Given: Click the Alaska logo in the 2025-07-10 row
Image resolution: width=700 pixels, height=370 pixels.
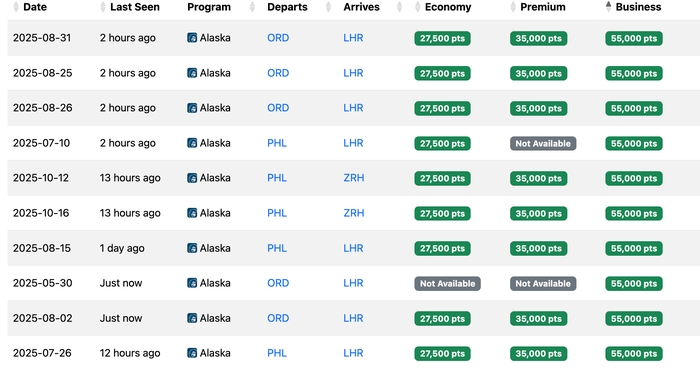Looking at the screenshot, I should coord(192,143).
